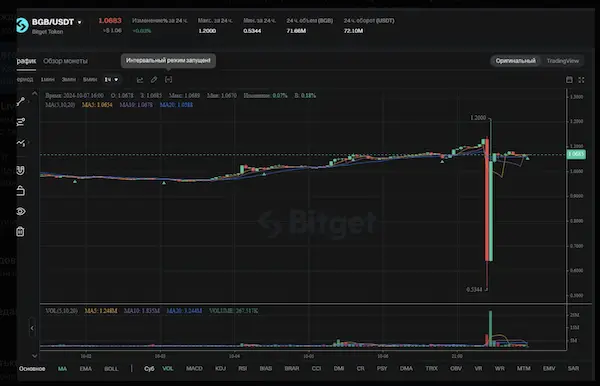Toggle the MA main indicator
Screen dimensions: 600x386
62,369
